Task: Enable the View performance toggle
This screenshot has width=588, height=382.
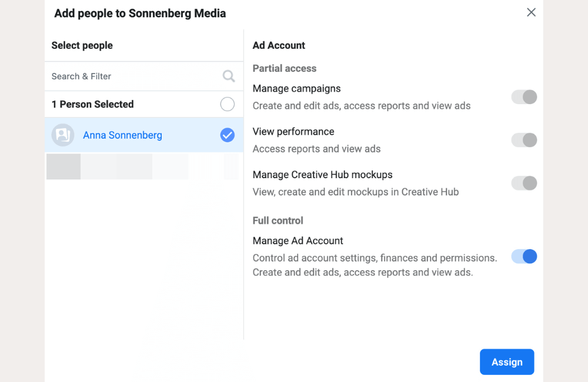Action: pyautogui.click(x=523, y=140)
